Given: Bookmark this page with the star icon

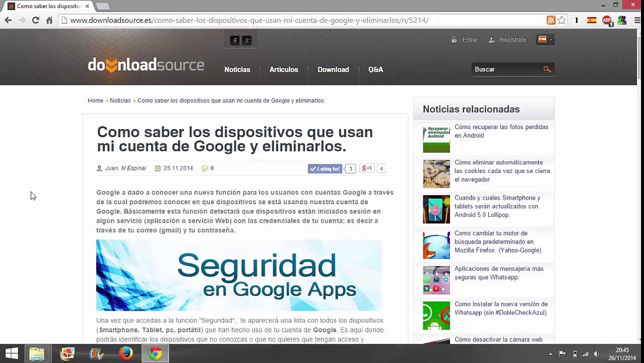Looking at the screenshot, I should [x=562, y=20].
